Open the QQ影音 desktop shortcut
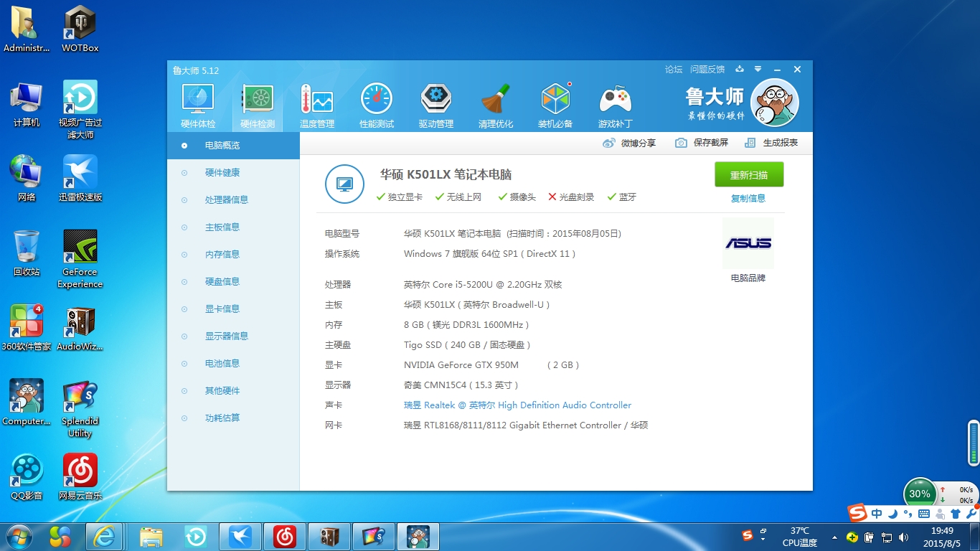 coord(27,477)
